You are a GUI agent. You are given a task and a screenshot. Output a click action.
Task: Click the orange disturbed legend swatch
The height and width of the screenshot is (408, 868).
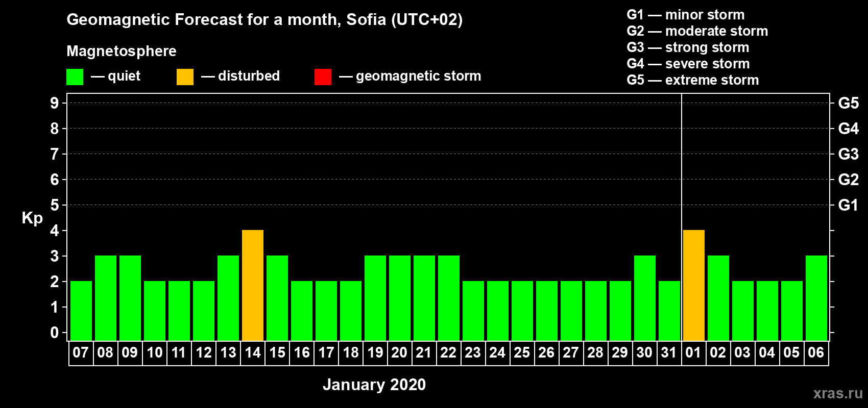pyautogui.click(x=185, y=77)
